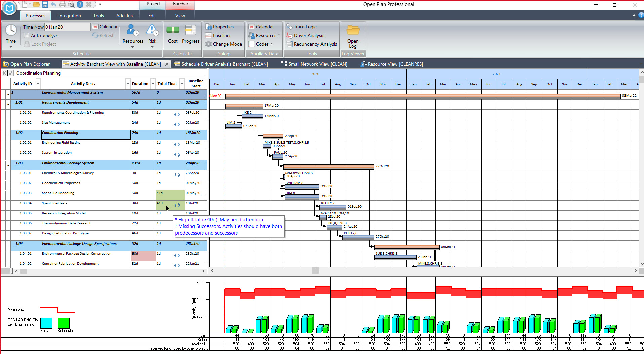The width and height of the screenshot is (644, 354).
Task: Open Trace Logic tool
Action: tap(305, 27)
